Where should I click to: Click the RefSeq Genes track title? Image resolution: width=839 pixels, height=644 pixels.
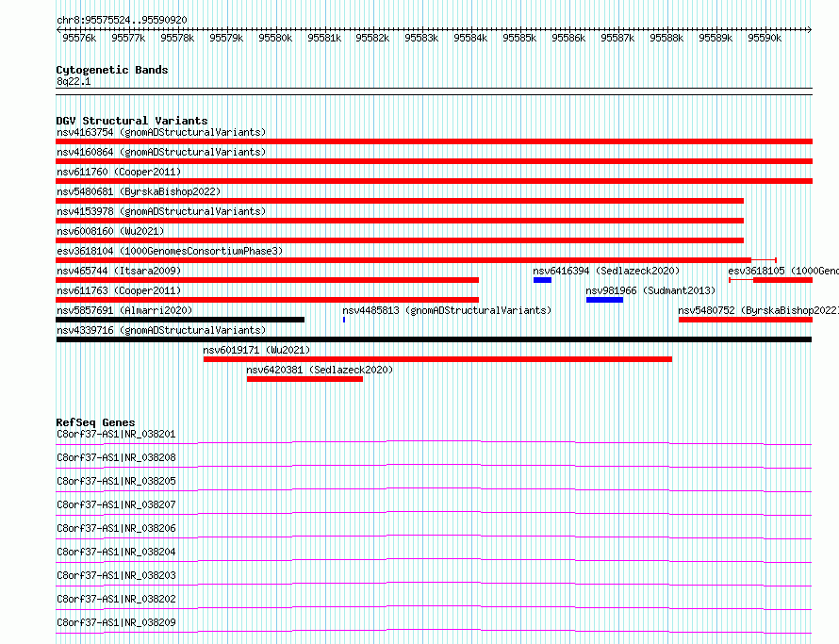pos(95,422)
